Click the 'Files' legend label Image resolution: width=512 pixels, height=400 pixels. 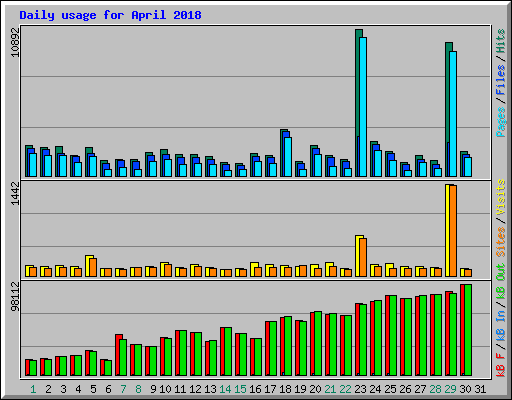(x=501, y=80)
